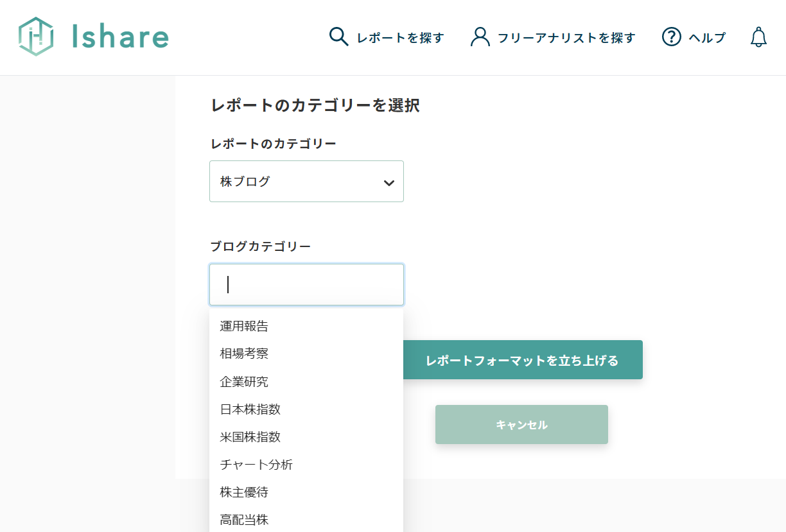The width and height of the screenshot is (786, 532).
Task: Click the magnifying glass search icon
Action: 338,37
